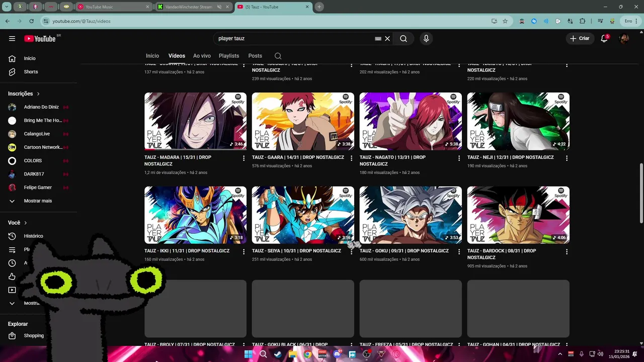This screenshot has height=362, width=644.
Task: Open the Ikki video thumbnail
Action: [195, 215]
